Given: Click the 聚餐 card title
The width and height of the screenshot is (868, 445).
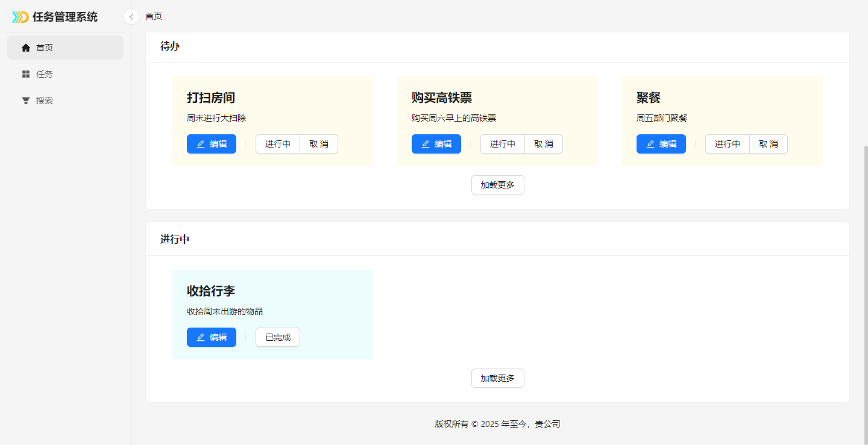Looking at the screenshot, I should (x=649, y=98).
